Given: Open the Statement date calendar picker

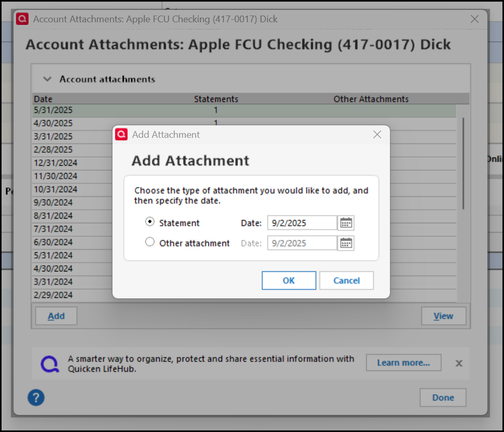Looking at the screenshot, I should 346,223.
